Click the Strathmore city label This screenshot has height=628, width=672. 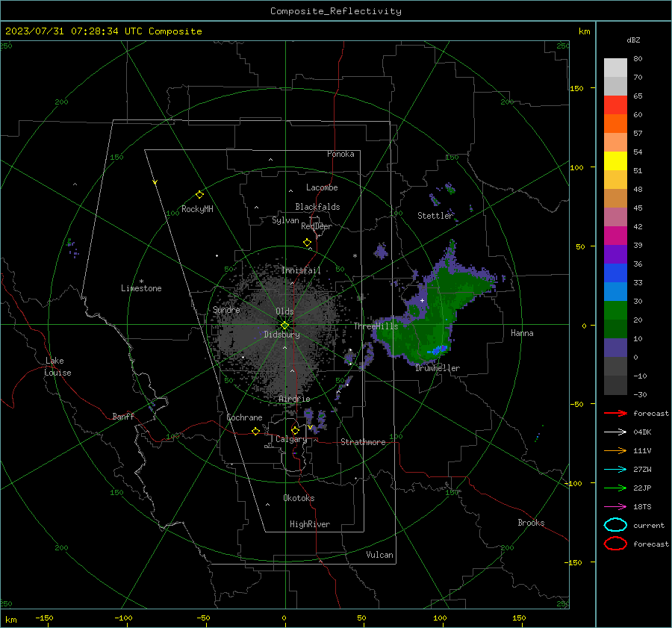coord(363,442)
